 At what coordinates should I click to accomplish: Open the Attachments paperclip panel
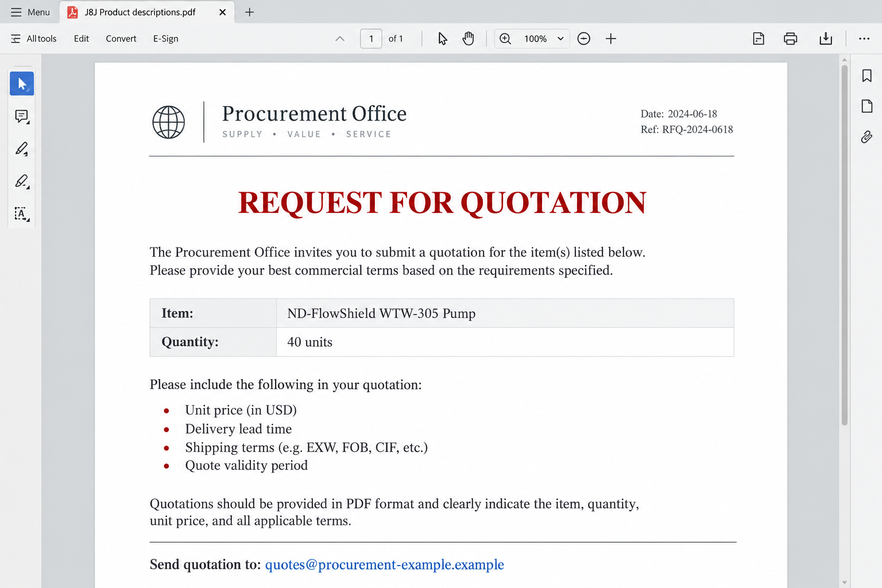[x=867, y=137]
